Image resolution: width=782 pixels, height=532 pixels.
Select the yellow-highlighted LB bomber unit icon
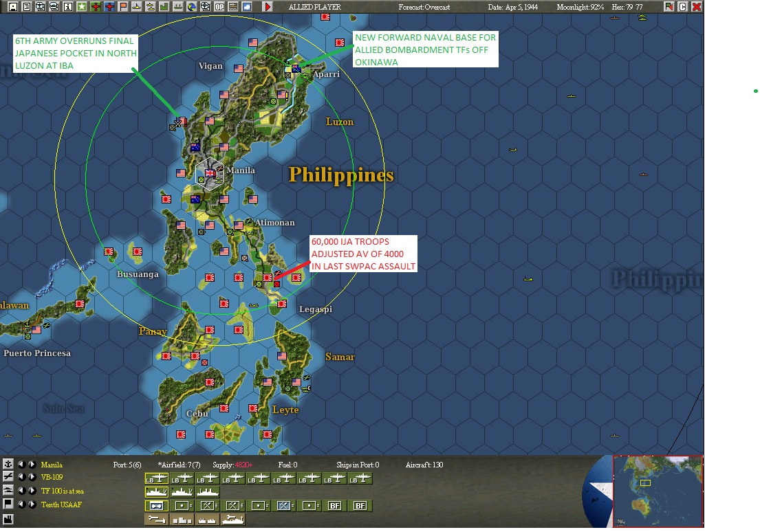pyautogui.click(x=156, y=479)
